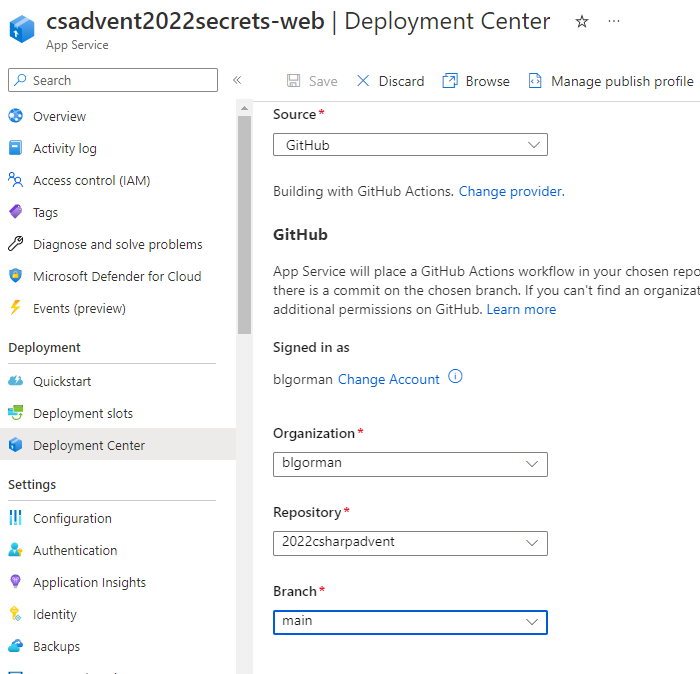The image size is (700, 674).
Task: Click the Browse external window icon
Action: click(450, 81)
